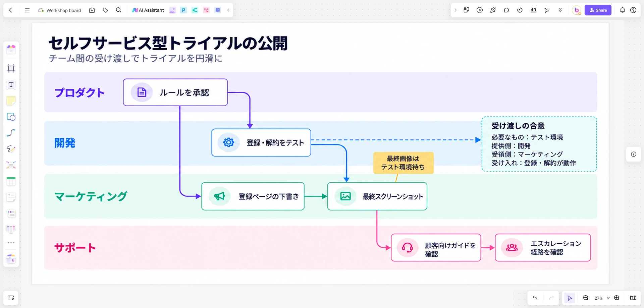Select the mind map tool
The width and height of the screenshot is (644, 308).
point(11,165)
